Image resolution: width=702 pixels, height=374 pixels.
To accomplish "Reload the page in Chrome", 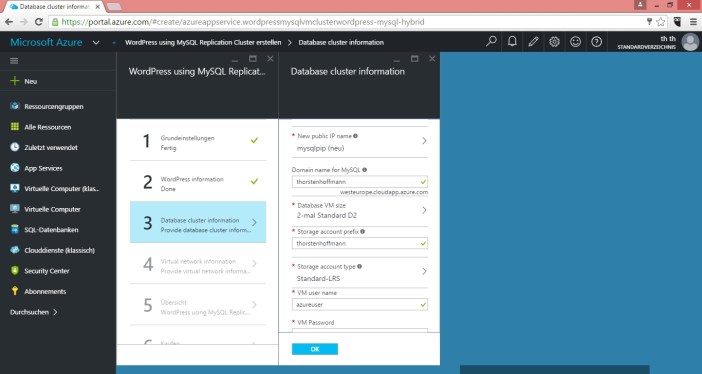I will (39, 21).
